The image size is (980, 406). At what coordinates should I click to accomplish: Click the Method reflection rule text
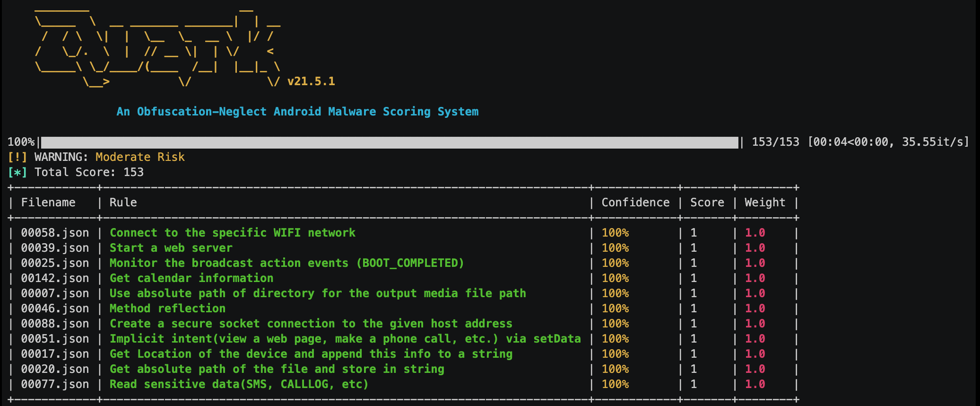pyautogui.click(x=167, y=309)
